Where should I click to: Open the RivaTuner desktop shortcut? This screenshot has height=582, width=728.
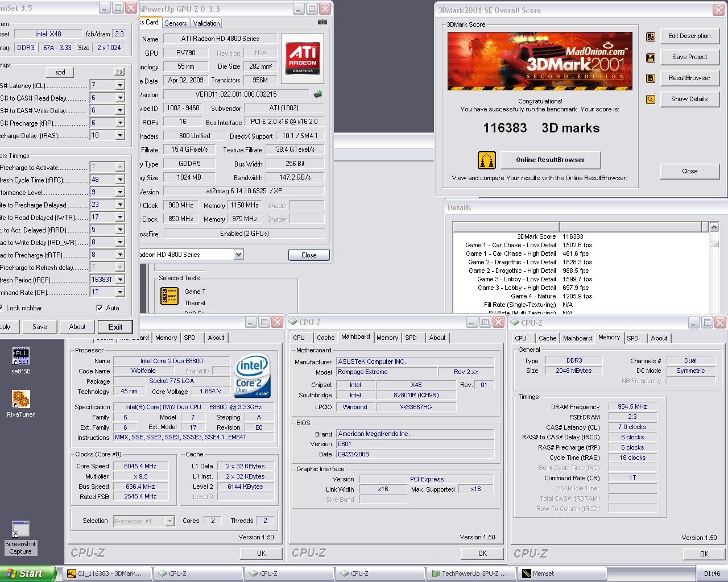click(21, 404)
